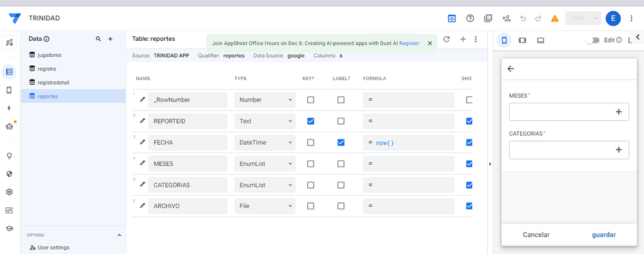Check LABEL box for ARCHIVO
This screenshot has height=254, width=644.
[341, 206]
